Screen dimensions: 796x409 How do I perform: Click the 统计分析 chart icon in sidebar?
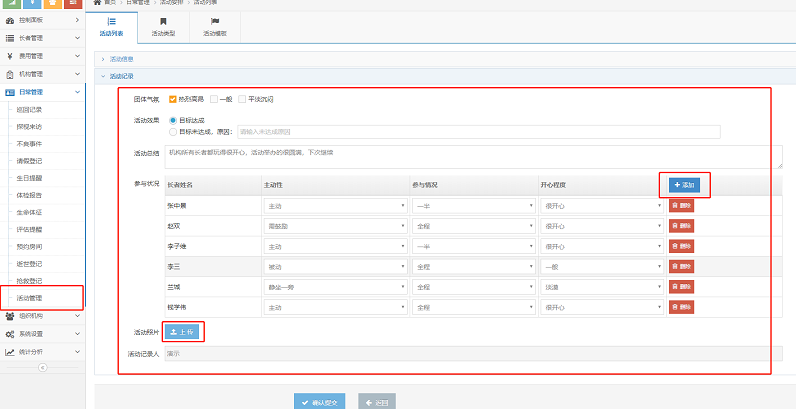pos(10,351)
